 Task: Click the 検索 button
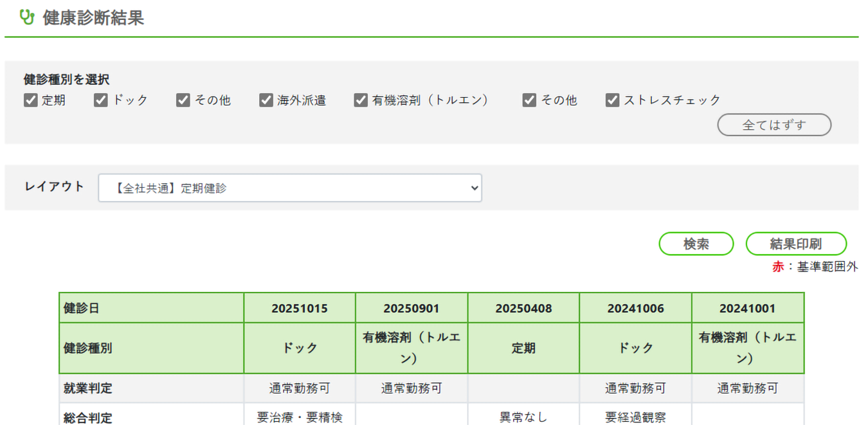point(696,244)
